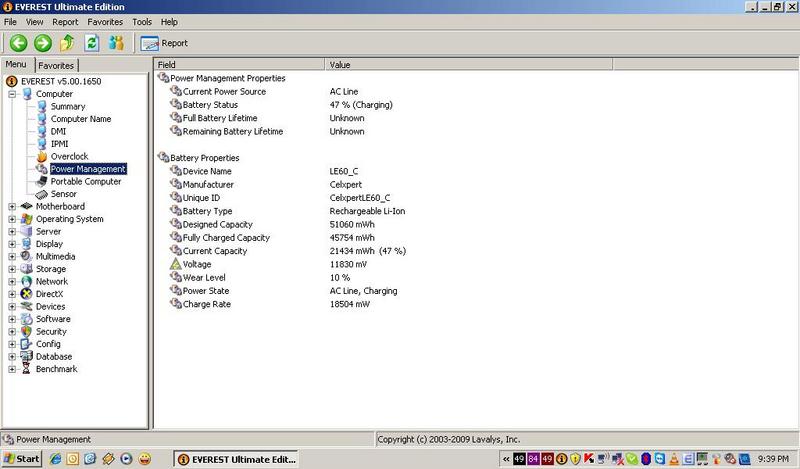Open the Tools menu

[142, 21]
